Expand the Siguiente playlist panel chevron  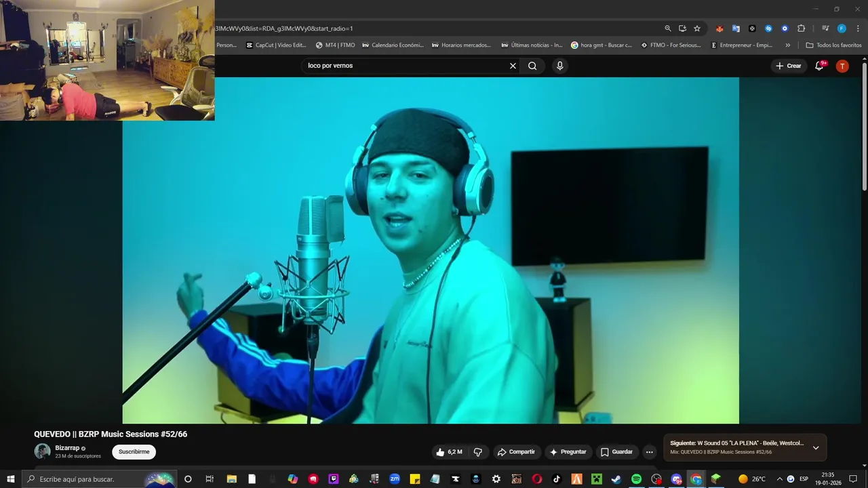[816, 448]
